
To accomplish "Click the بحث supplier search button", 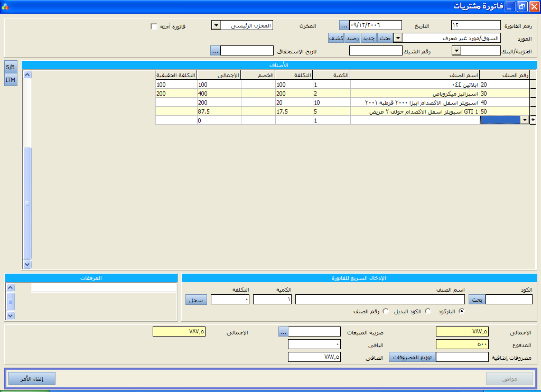I will coord(385,38).
